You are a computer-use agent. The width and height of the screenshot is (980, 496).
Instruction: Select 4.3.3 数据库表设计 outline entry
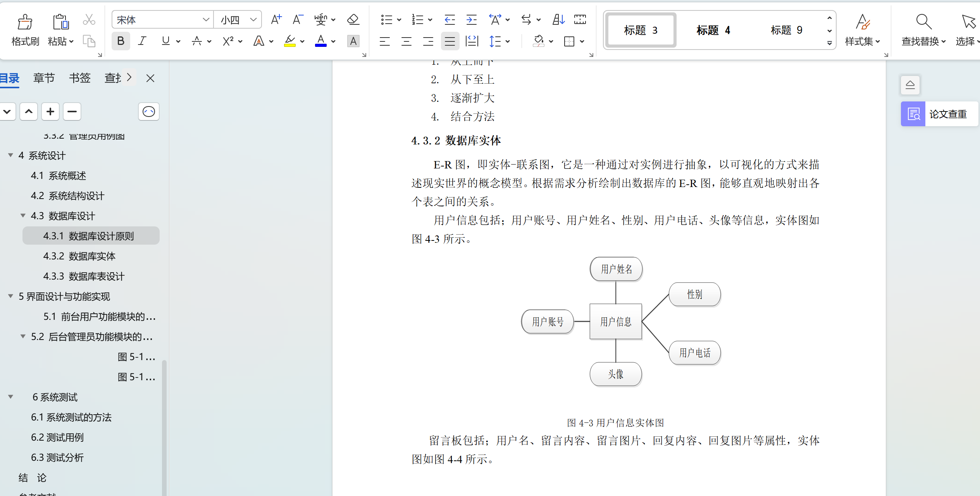tap(84, 276)
